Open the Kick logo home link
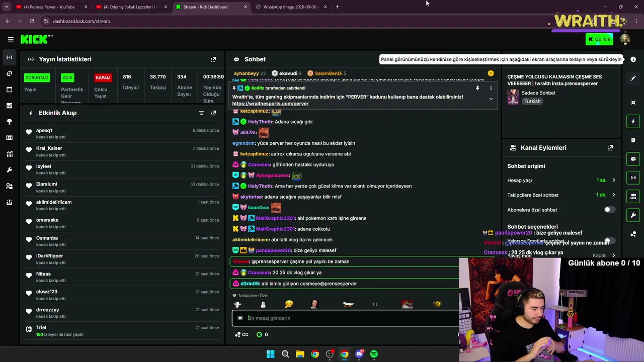The height and width of the screenshot is (362, 644). [x=37, y=39]
